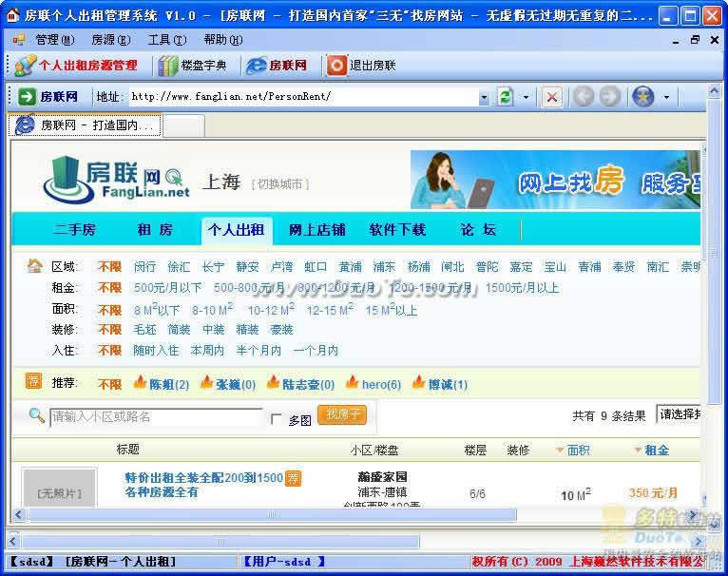Click flame icon next to hero(6)
The width and height of the screenshot is (728, 576).
coord(353,382)
